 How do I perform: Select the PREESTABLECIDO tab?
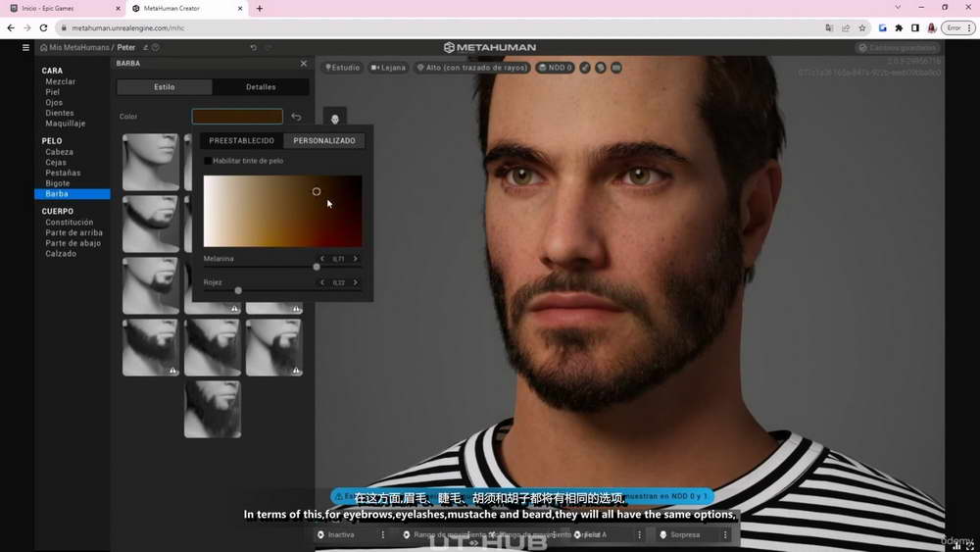(x=242, y=140)
